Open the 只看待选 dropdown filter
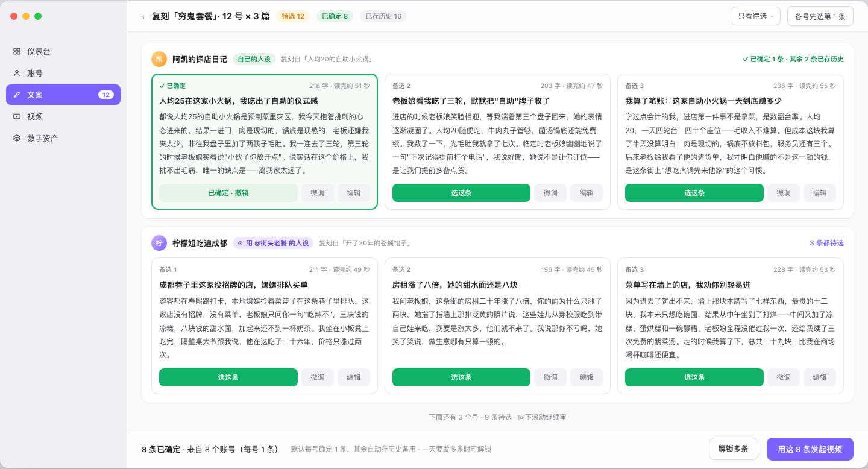The width and height of the screenshot is (868, 469). tap(755, 16)
